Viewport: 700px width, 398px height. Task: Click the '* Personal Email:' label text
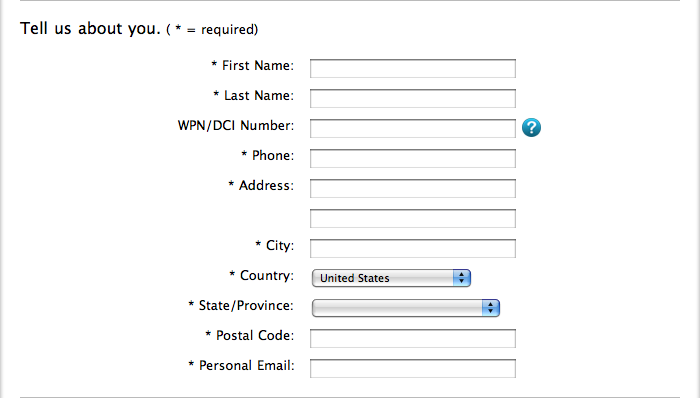point(241,365)
